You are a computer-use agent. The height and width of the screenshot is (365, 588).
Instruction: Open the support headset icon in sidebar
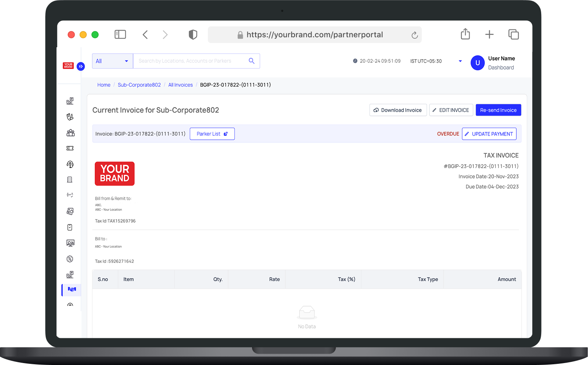[x=70, y=164]
